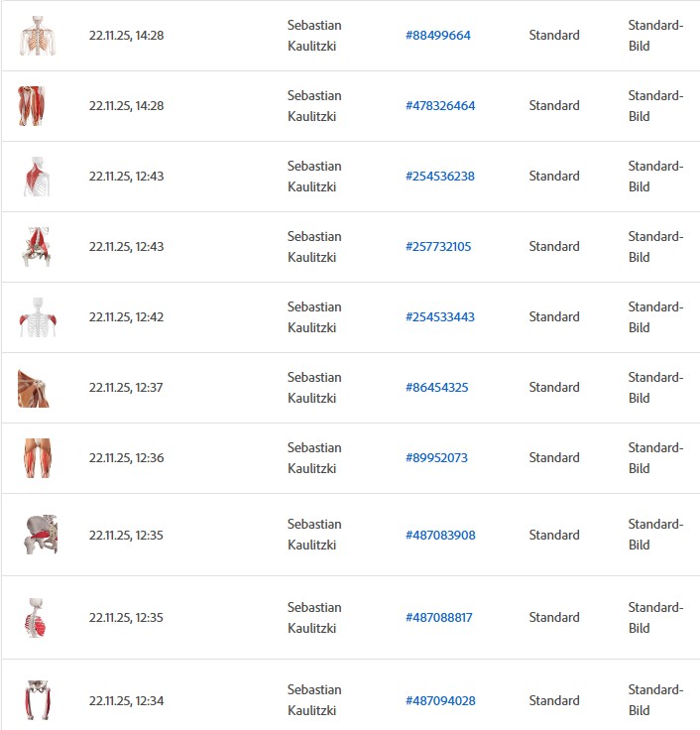Click the ID link #254533443
This screenshot has width=700, height=730.
tap(439, 317)
